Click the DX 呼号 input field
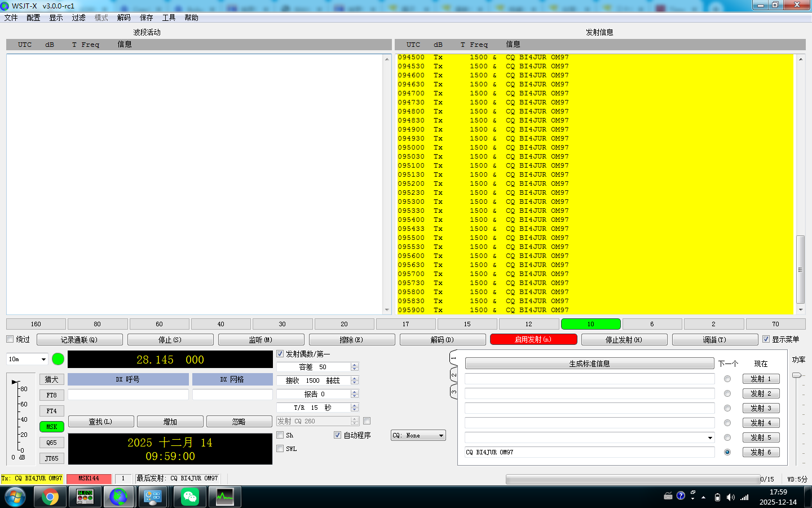 [128, 395]
